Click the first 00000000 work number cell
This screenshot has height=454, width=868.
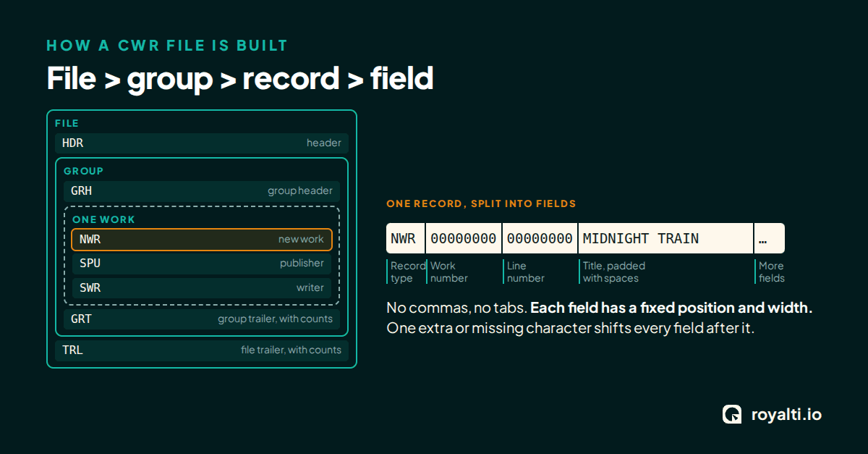[x=464, y=238]
